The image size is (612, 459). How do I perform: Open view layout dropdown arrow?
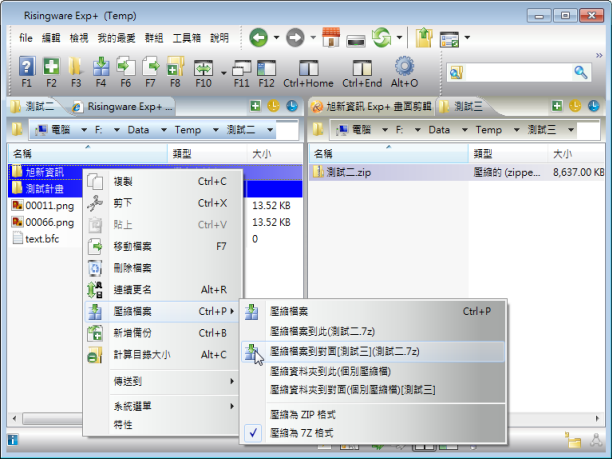[x=467, y=38]
